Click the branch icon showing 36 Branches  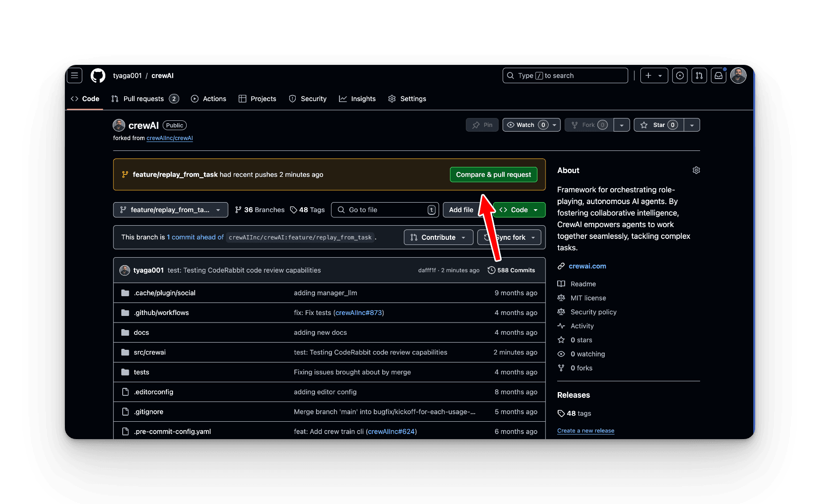click(238, 210)
